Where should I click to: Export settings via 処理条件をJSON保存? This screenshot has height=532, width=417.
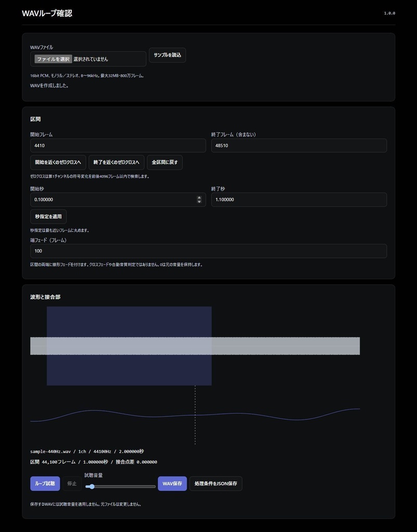pos(216,484)
